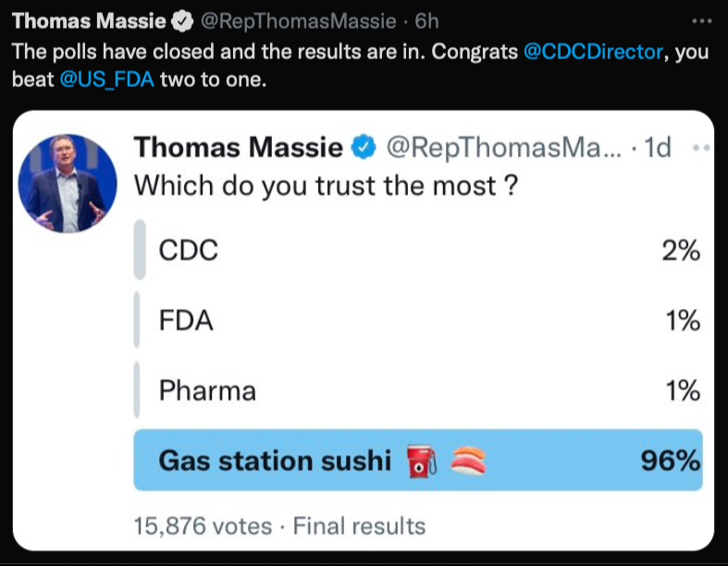
Task: Click the @CDCDirector mention link
Action: [x=594, y=52]
